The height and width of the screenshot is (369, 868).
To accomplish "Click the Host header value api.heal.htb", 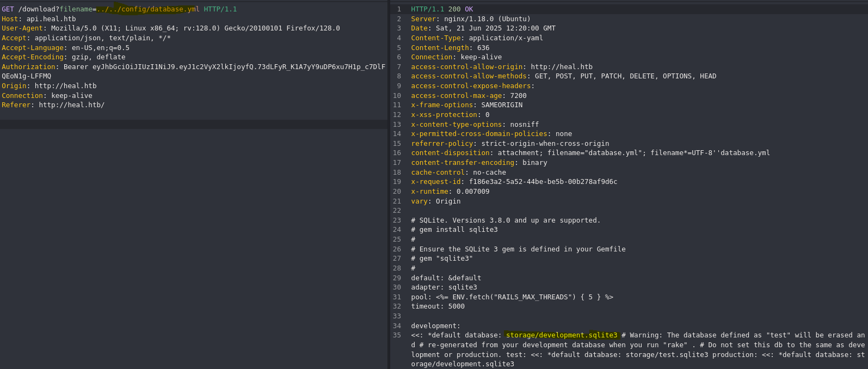I will 51,19.
